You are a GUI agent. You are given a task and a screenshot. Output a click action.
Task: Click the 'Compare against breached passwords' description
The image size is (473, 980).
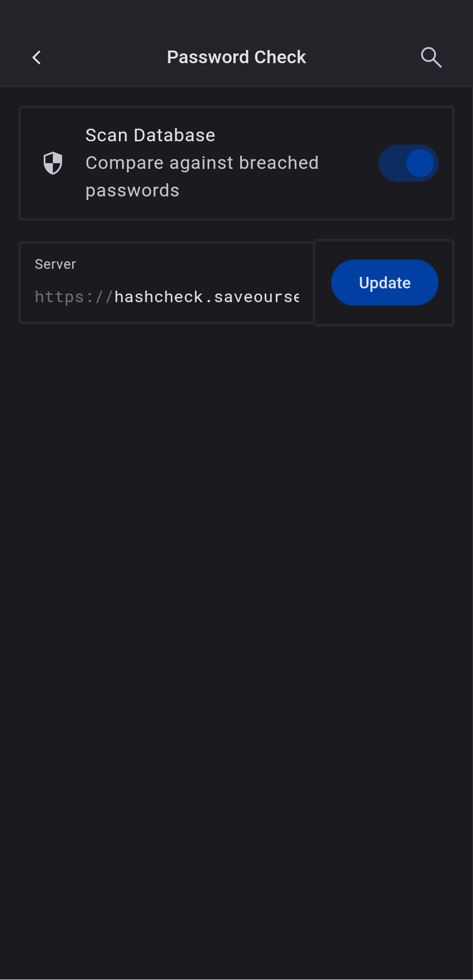[202, 176]
